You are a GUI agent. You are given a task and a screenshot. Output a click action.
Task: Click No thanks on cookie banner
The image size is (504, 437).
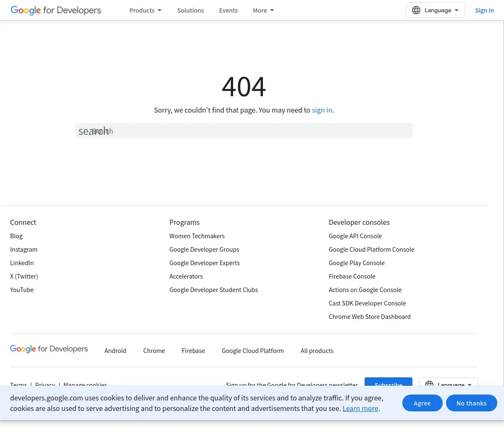472,403
